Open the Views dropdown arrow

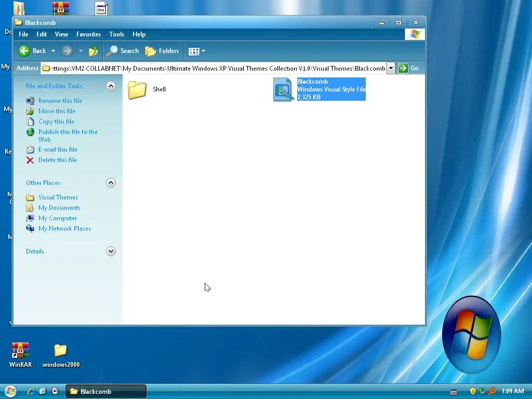click(203, 51)
